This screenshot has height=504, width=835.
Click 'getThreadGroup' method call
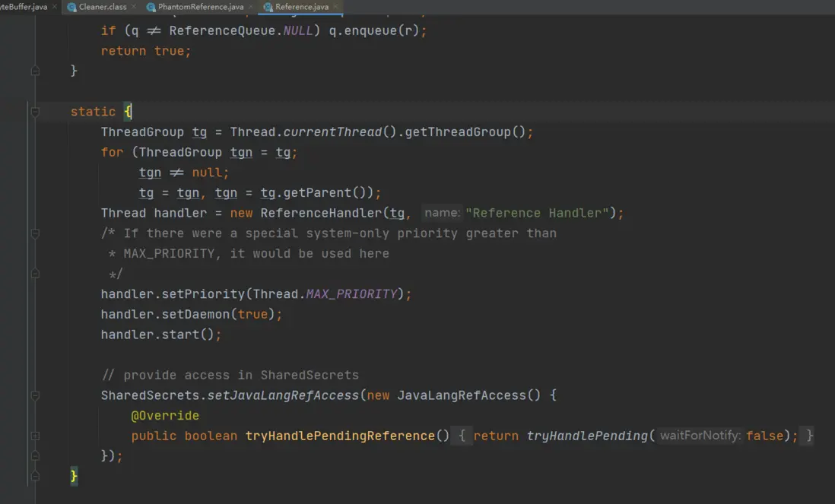458,132
